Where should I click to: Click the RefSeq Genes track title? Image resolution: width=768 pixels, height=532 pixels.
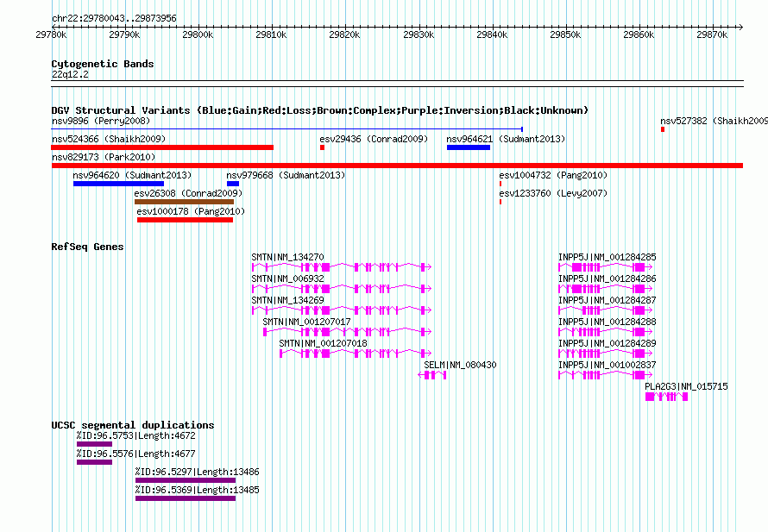coord(87,247)
